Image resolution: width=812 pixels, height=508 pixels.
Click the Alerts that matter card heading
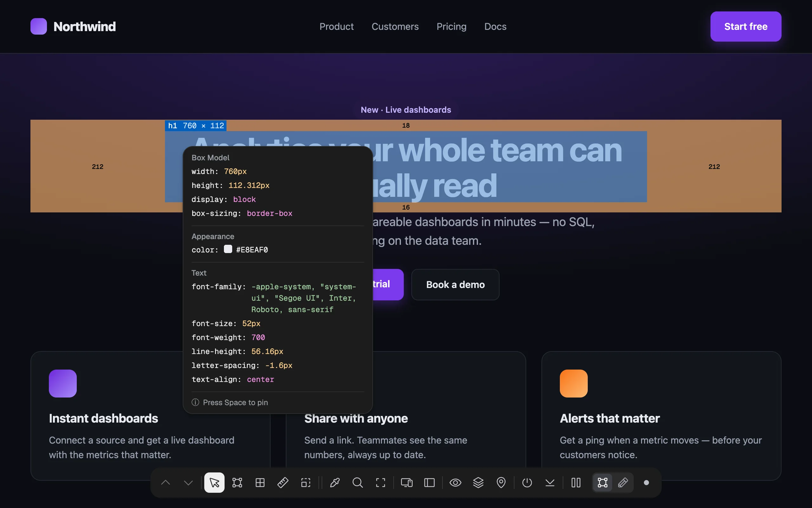click(x=610, y=418)
